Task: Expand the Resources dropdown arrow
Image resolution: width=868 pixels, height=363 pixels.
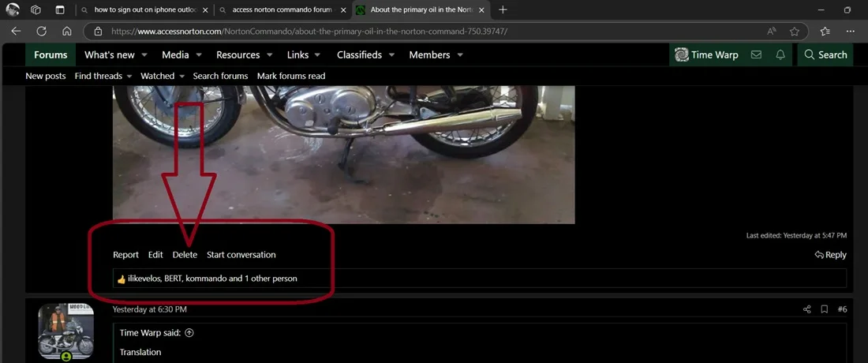Action: click(x=270, y=55)
